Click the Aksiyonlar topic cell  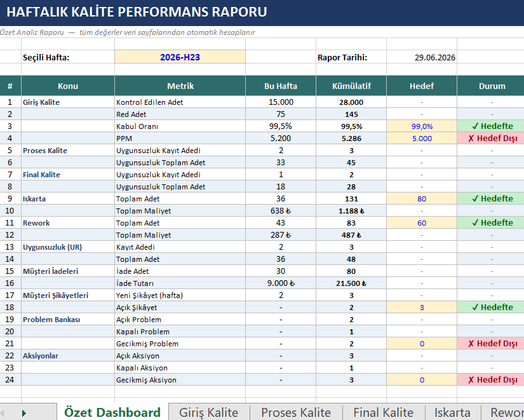[68, 355]
